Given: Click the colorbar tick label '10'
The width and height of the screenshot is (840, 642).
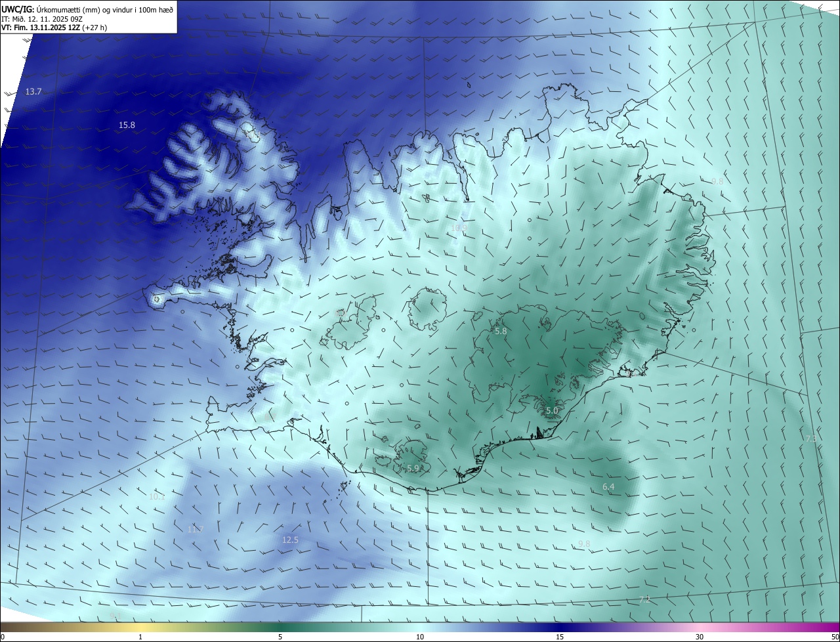Looking at the screenshot, I should pyautogui.click(x=420, y=637).
